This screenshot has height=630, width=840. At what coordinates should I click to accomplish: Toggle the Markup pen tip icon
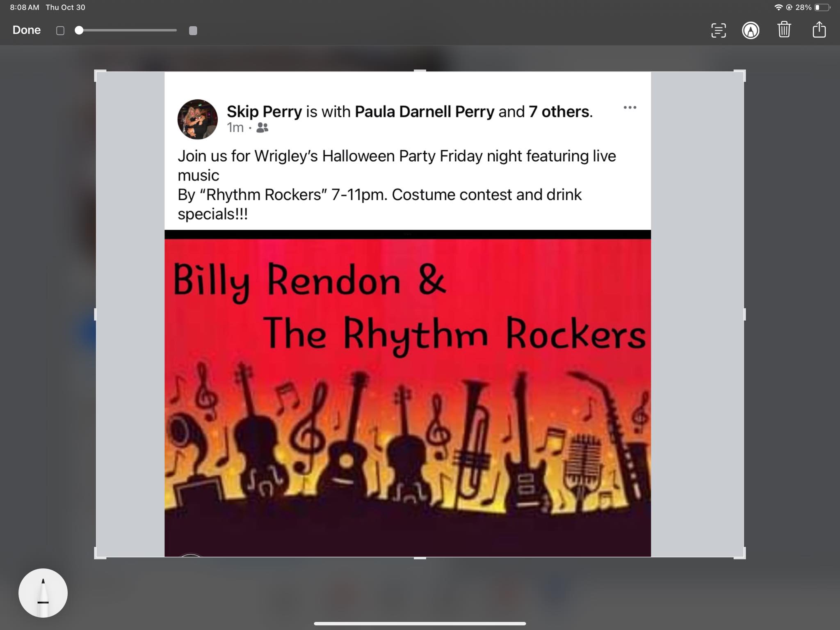[751, 30]
